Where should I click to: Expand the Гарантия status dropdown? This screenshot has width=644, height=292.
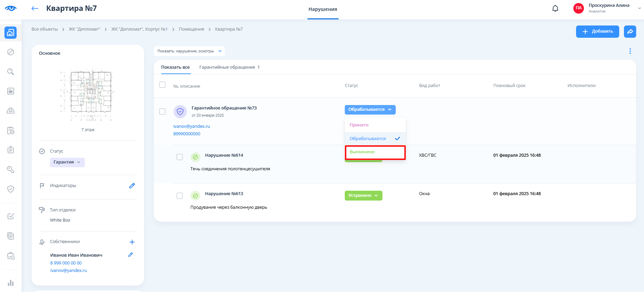tap(67, 162)
